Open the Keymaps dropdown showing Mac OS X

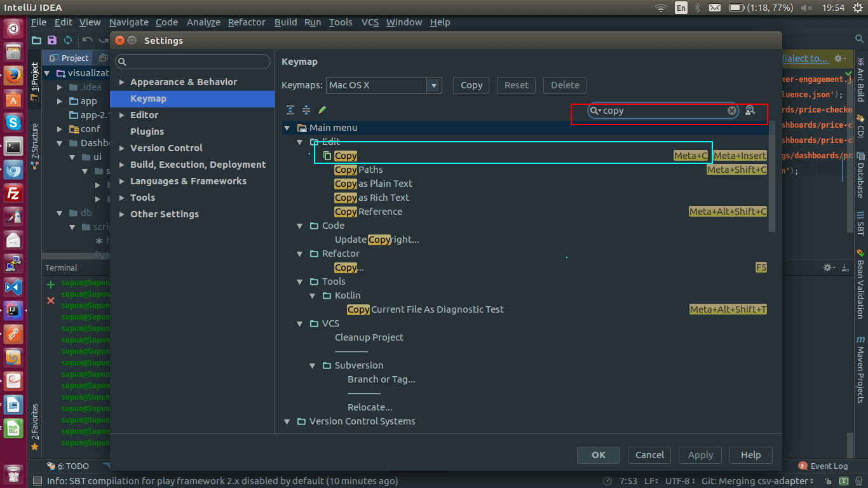point(383,85)
